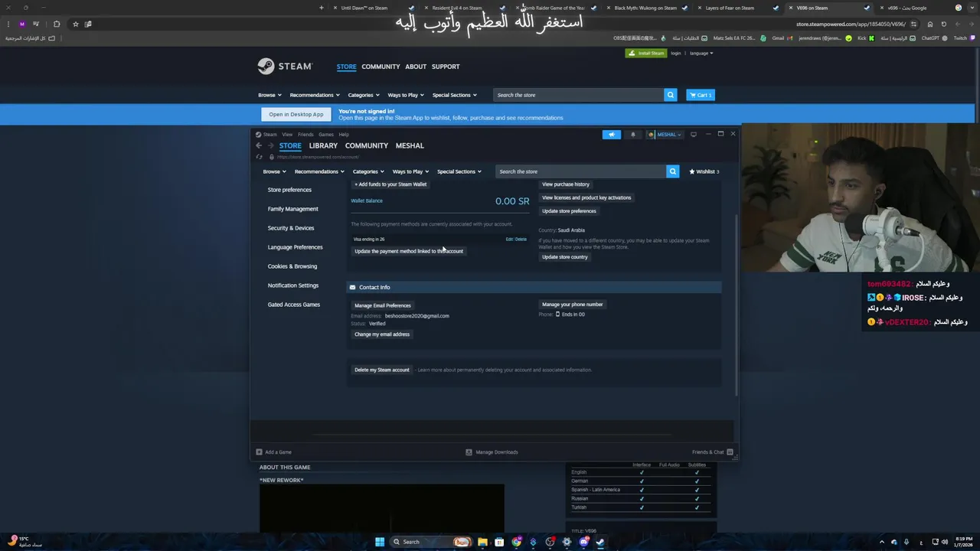The image size is (980, 551).
Task: Open the View menu in client
Action: coord(287,135)
